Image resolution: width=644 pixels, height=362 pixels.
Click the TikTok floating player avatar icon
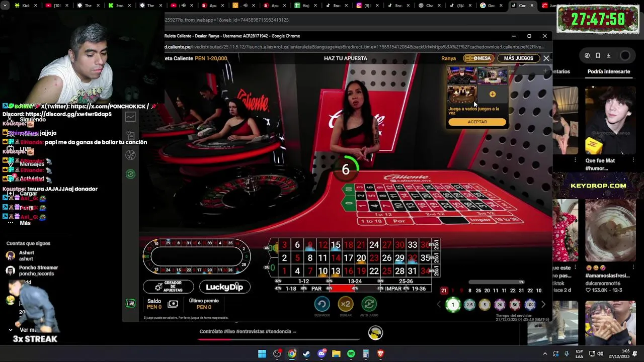pos(375,332)
